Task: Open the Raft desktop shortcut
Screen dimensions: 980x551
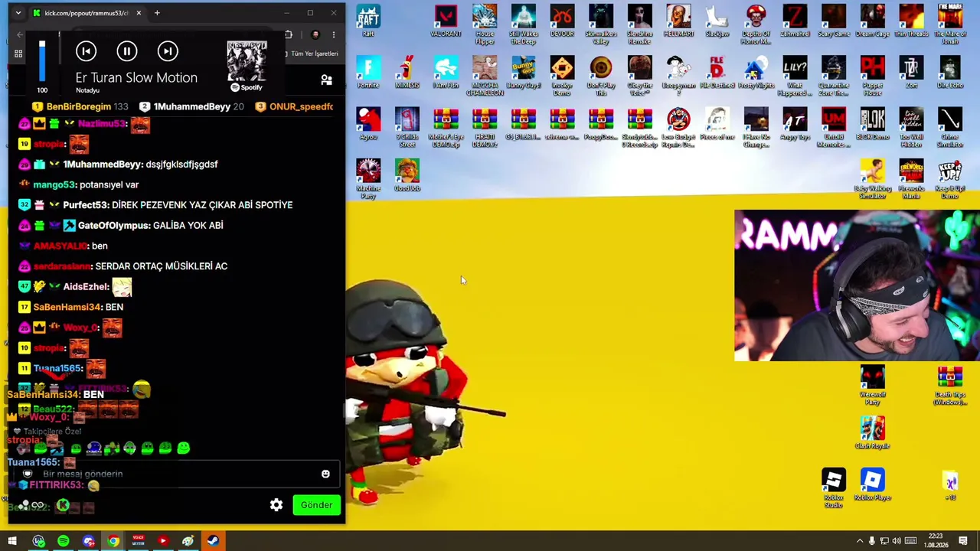Action: click(368, 21)
